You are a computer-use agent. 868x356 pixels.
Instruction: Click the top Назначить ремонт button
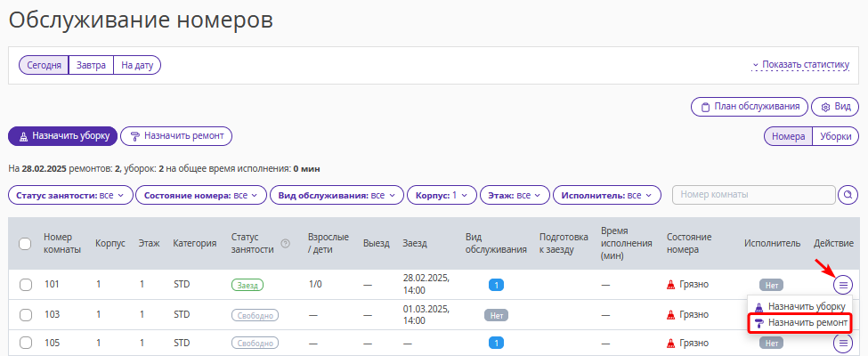[x=176, y=136]
